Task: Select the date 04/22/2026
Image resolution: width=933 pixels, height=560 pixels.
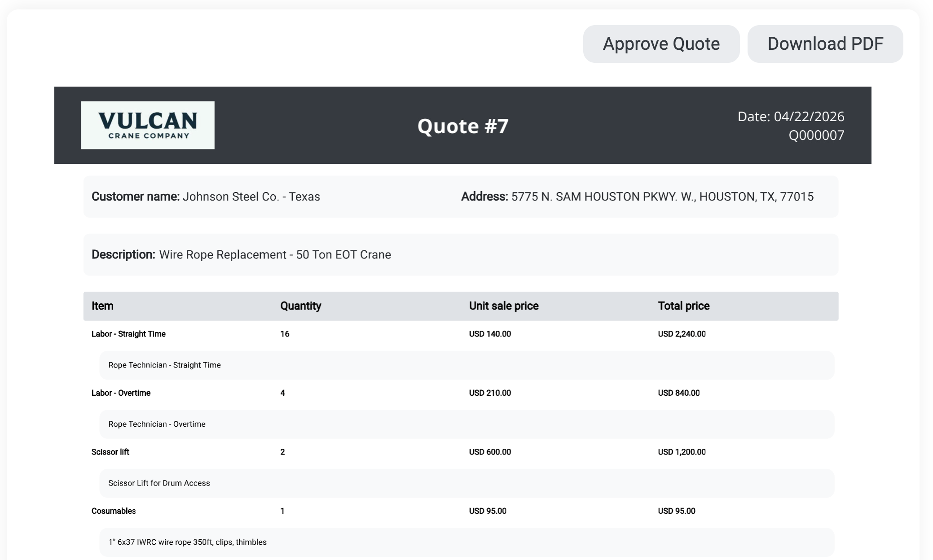Action: [809, 117]
